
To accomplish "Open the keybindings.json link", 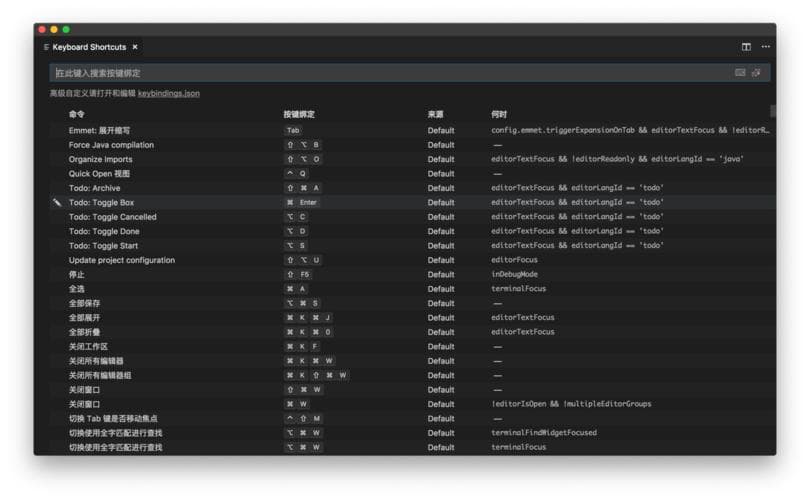I will click(x=169, y=93).
